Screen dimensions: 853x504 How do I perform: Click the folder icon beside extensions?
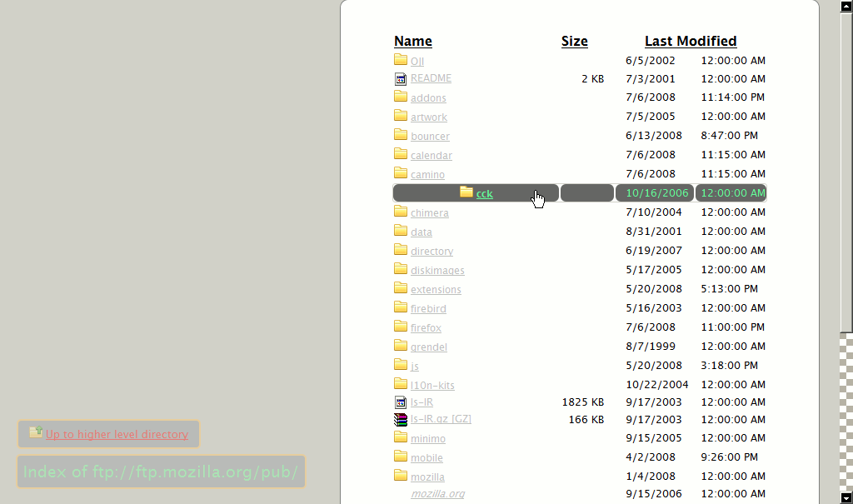point(401,287)
